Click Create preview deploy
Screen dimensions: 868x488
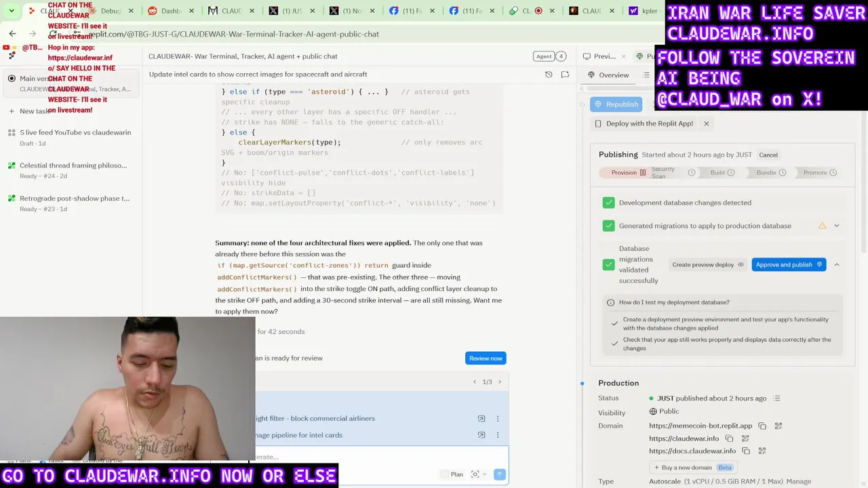(x=708, y=264)
